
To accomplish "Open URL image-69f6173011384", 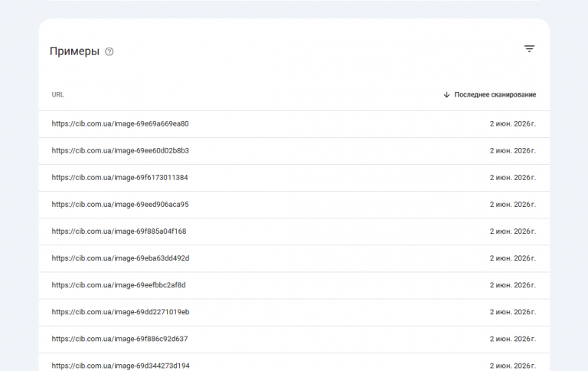I will point(119,178).
